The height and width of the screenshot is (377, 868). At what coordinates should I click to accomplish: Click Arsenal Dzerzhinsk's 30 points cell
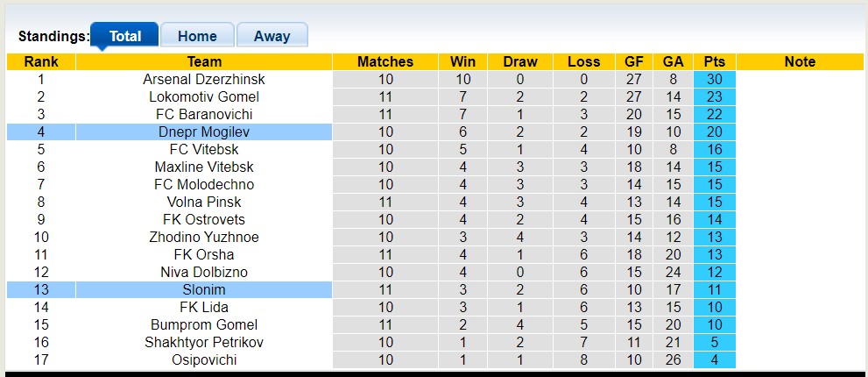coord(714,79)
